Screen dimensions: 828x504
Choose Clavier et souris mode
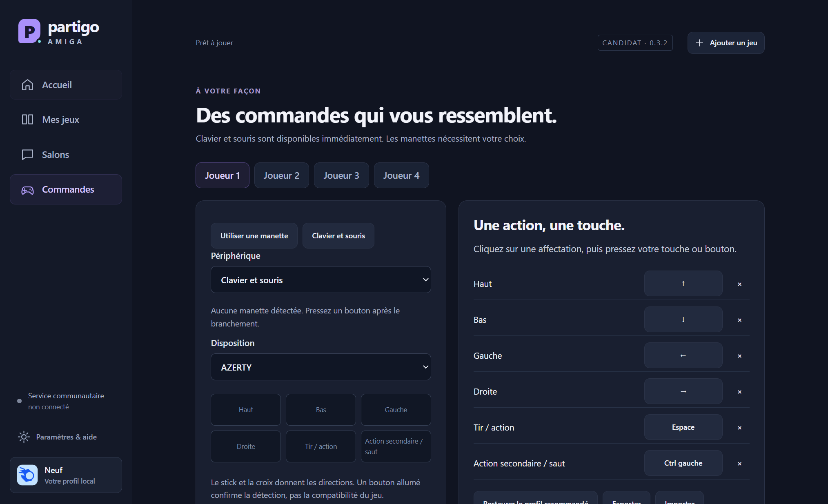coord(338,236)
